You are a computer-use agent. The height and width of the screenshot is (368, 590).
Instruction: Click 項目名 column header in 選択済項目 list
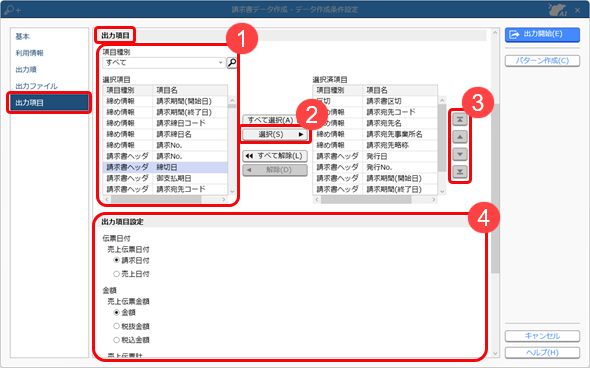click(x=400, y=90)
